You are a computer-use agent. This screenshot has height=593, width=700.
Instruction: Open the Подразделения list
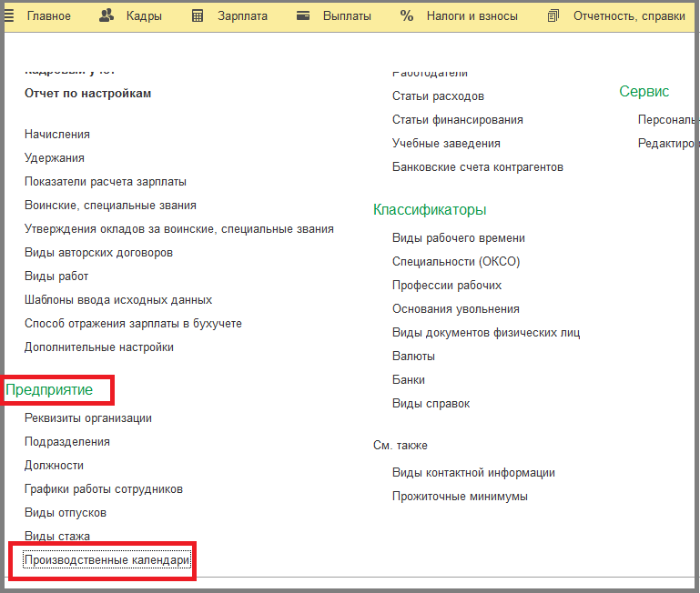pyautogui.click(x=67, y=442)
